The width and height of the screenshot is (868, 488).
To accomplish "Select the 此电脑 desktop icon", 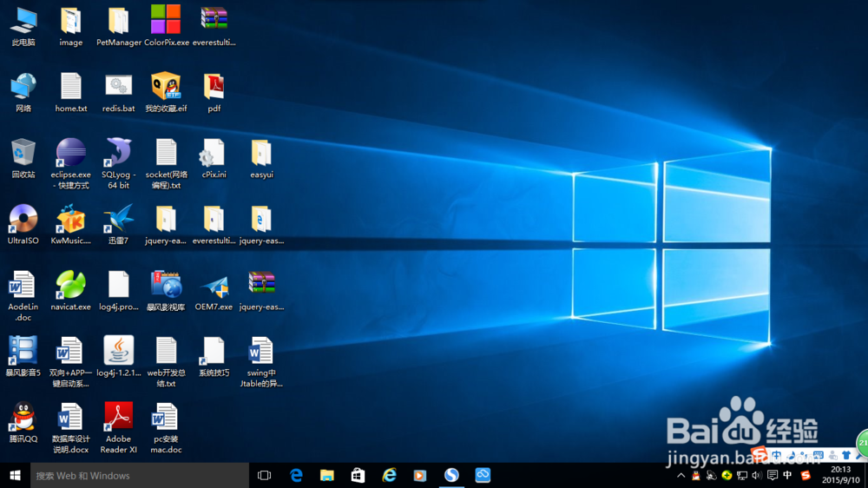I will [x=23, y=26].
